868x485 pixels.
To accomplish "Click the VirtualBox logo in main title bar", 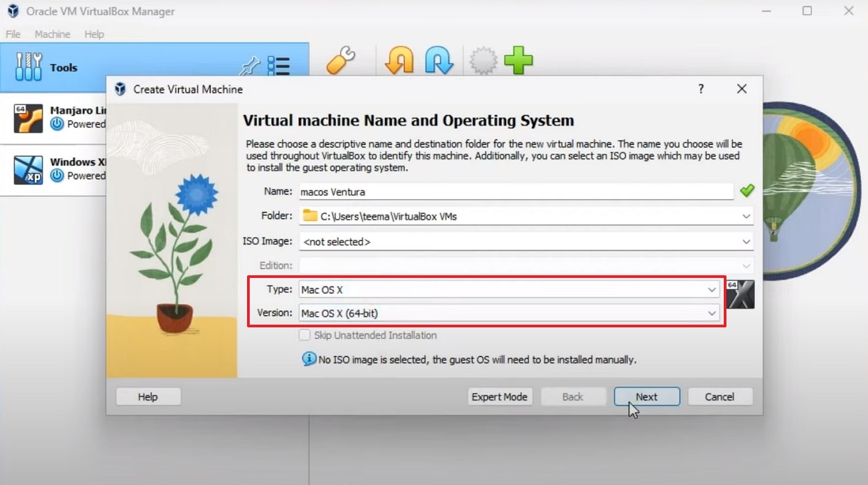I will (x=13, y=11).
